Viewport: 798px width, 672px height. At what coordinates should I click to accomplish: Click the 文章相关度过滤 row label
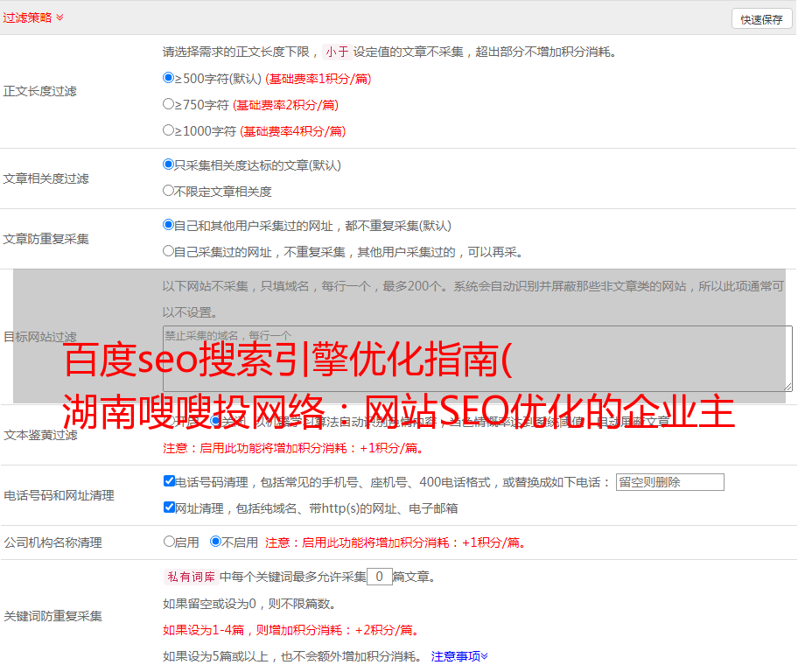tap(45, 178)
